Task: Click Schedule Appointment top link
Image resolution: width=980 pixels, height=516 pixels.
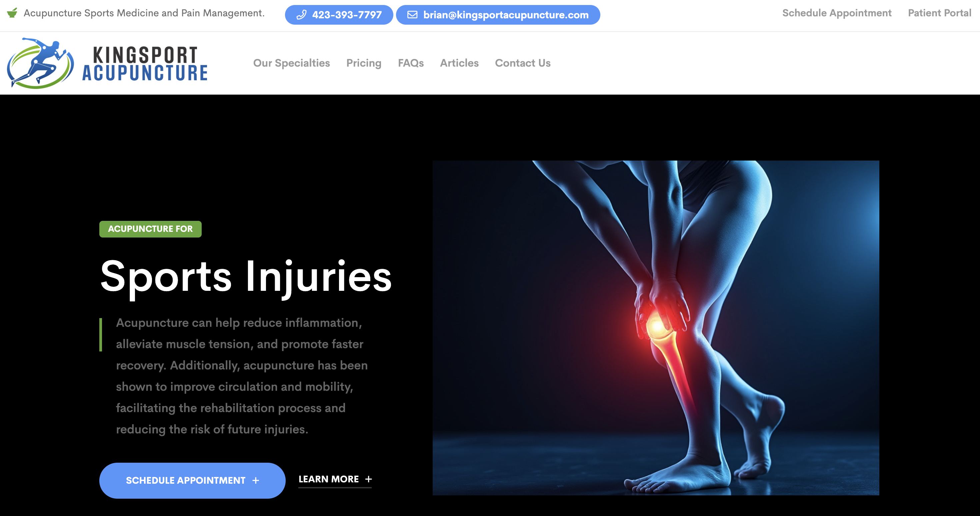Action: pos(837,13)
